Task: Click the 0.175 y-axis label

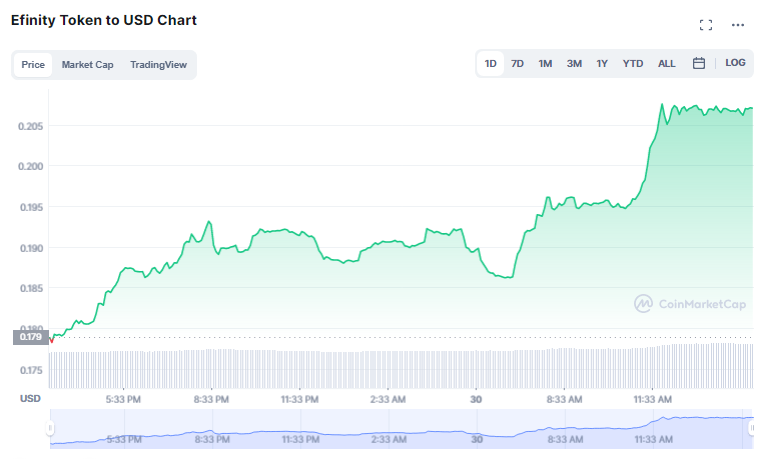Action: point(31,371)
